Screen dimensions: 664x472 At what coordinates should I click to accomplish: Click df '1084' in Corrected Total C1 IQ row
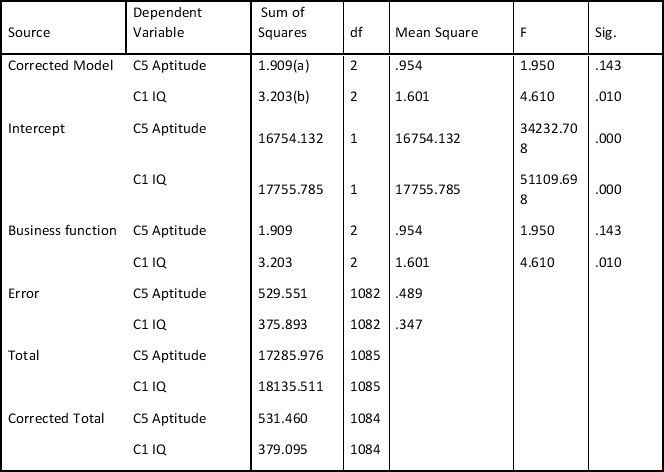coord(365,449)
